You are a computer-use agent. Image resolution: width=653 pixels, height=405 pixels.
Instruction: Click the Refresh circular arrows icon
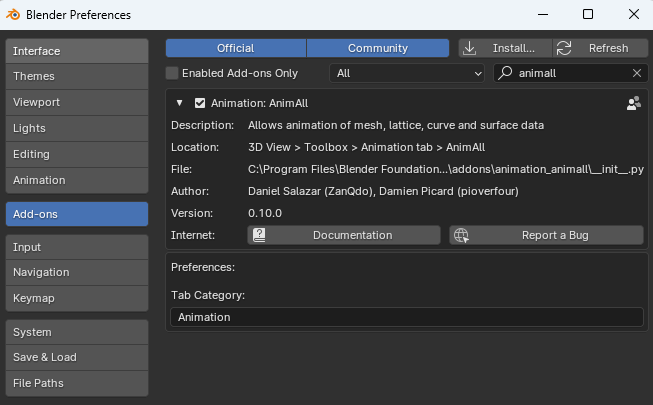pyautogui.click(x=564, y=48)
